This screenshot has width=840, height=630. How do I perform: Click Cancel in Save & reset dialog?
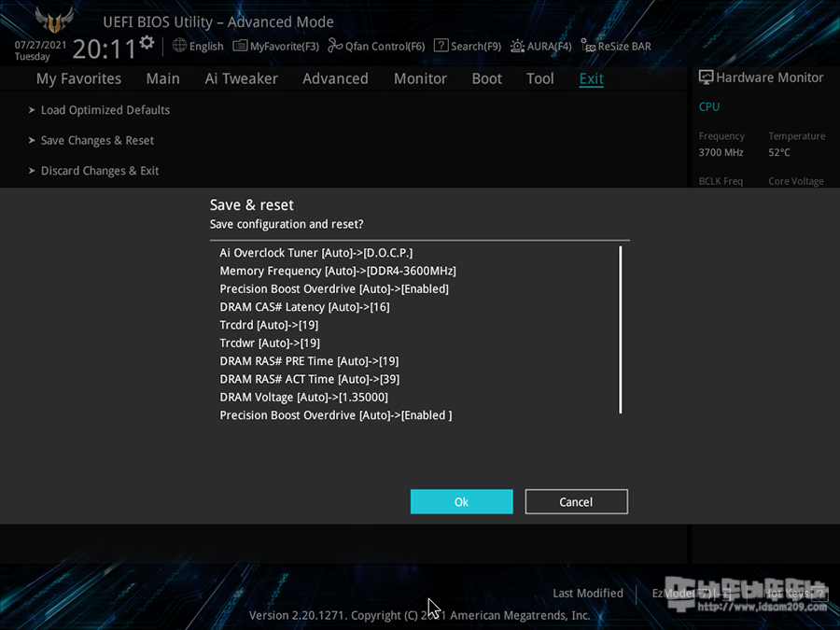point(576,501)
